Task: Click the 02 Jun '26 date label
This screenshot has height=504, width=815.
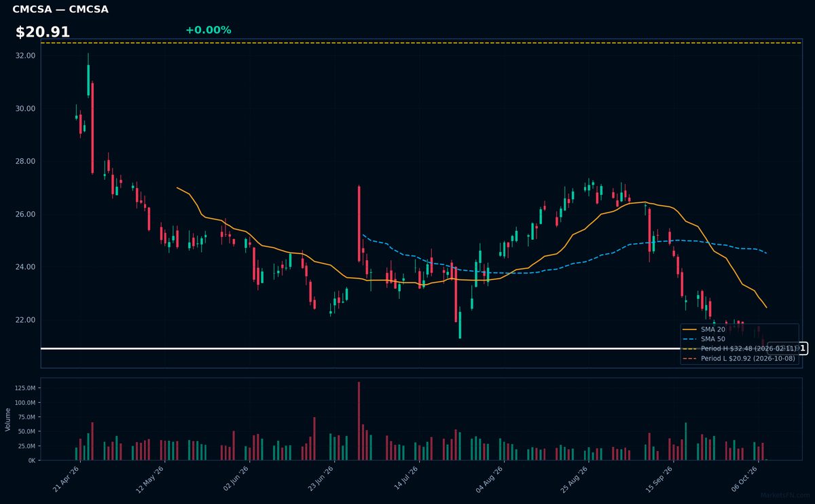Action: point(237,478)
